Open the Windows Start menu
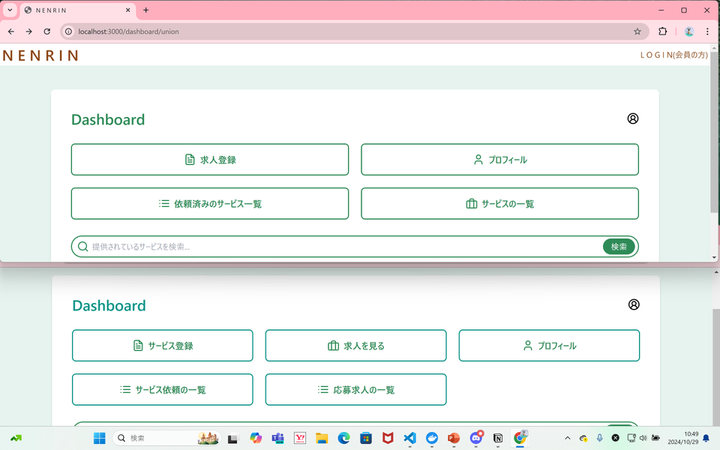Image resolution: width=720 pixels, height=450 pixels. tap(99, 438)
